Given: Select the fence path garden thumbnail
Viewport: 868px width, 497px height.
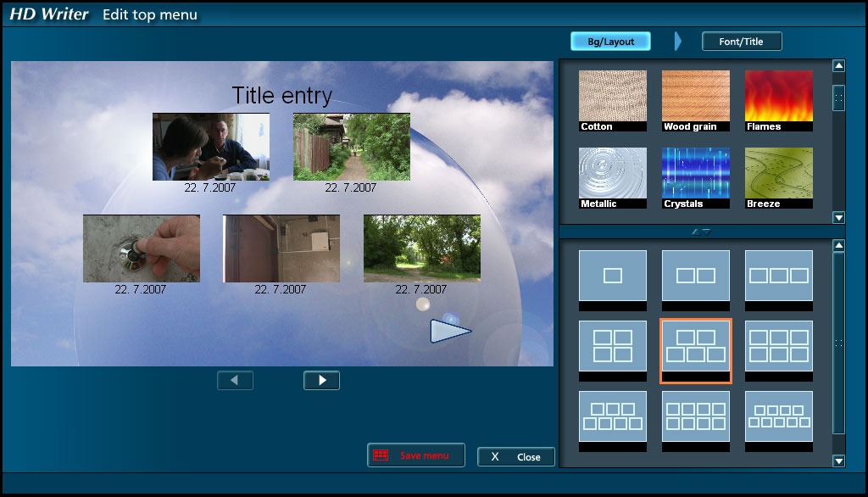Looking at the screenshot, I should 352,147.
